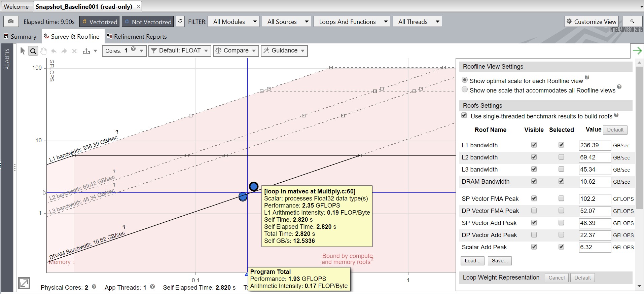Click the export chart icon
The height and width of the screenshot is (294, 644).
[x=86, y=51]
